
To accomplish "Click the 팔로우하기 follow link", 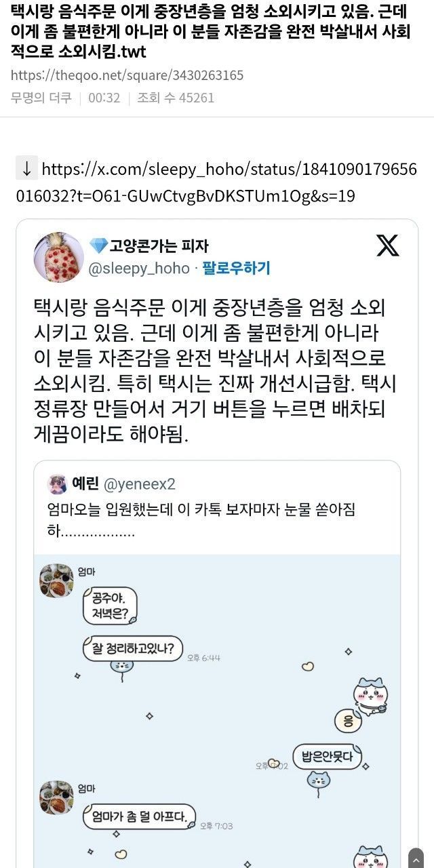I will 236,269.
